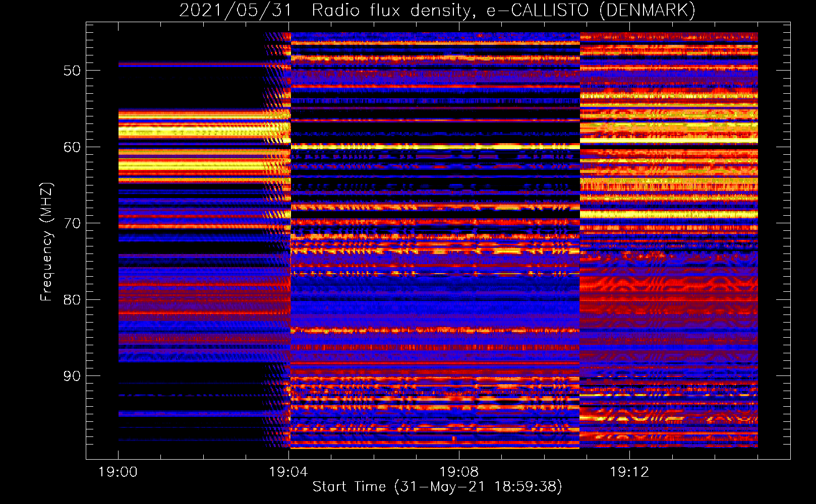Click the 19:12 time tick label
The image size is (816, 504).
click(629, 472)
